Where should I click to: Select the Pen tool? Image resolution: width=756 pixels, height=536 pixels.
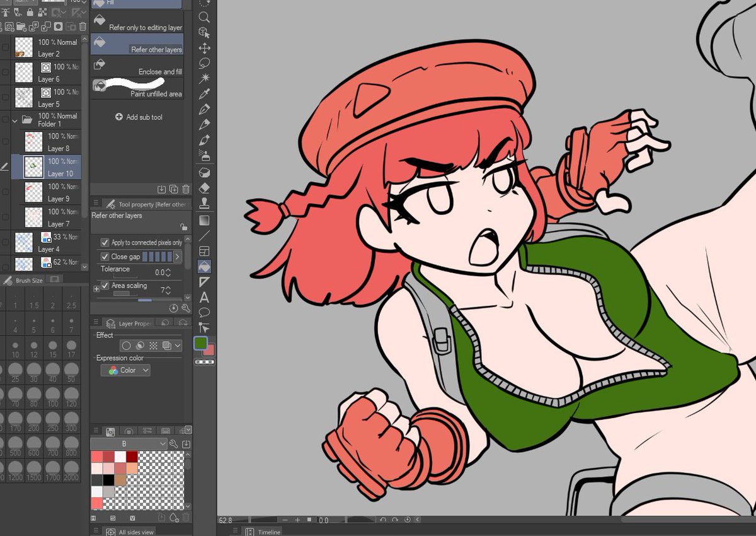tap(204, 109)
